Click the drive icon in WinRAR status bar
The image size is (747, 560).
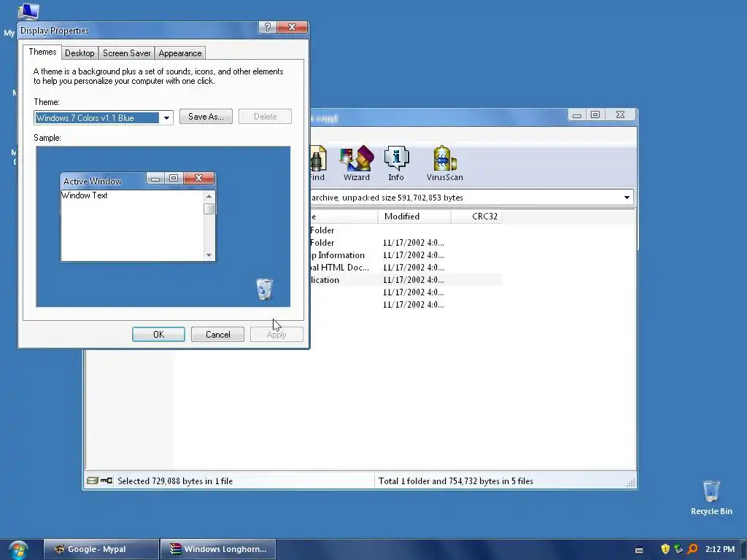coord(93,481)
